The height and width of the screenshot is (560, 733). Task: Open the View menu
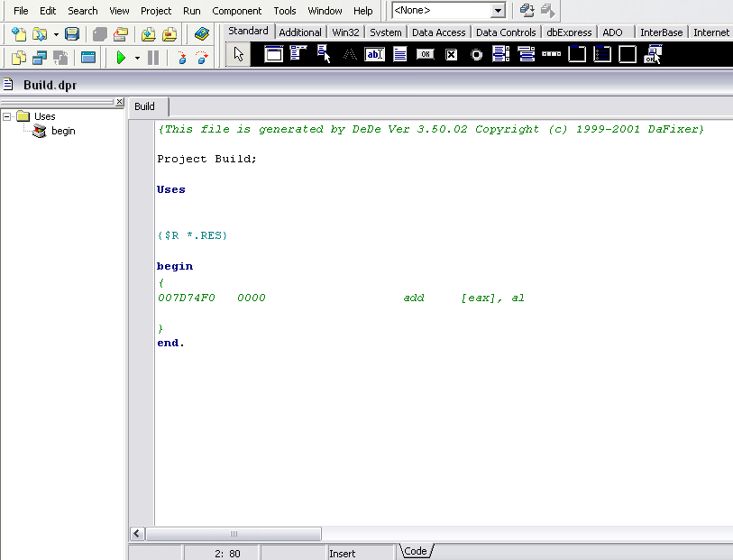[119, 11]
